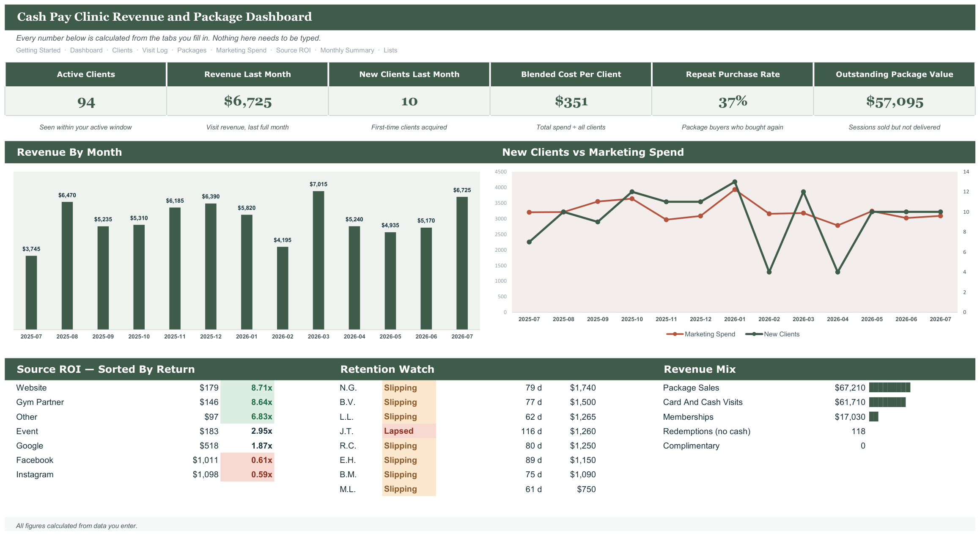Open the Monthly Summary link
The width and height of the screenshot is (980, 534).
[x=347, y=50]
